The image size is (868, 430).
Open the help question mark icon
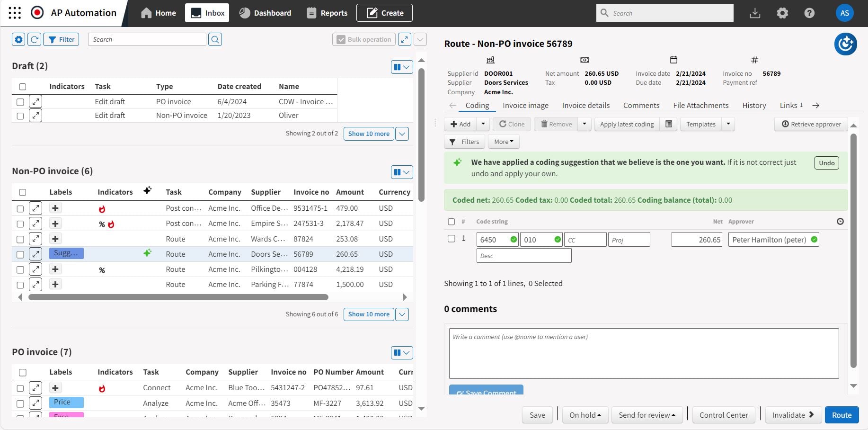[x=809, y=13]
